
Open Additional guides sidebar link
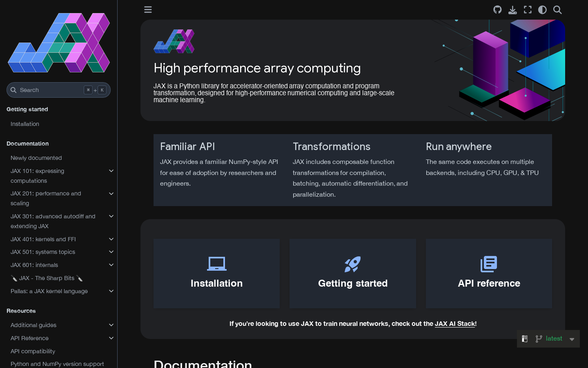(x=33, y=325)
